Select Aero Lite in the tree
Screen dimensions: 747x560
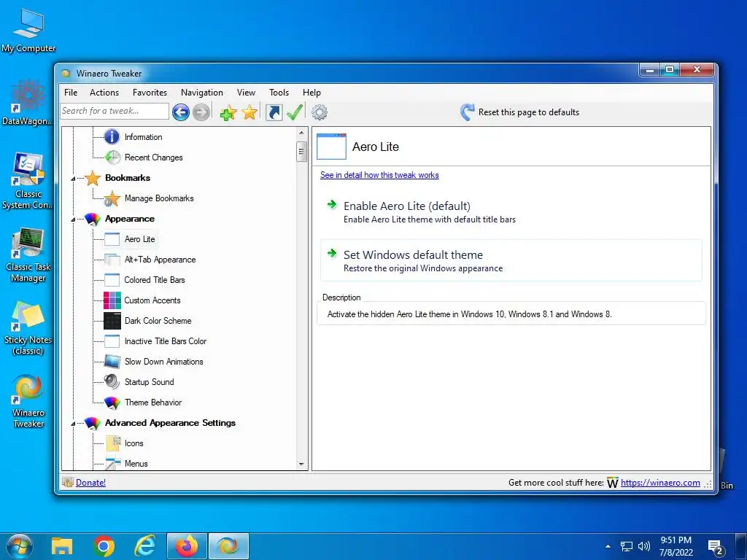click(x=139, y=239)
